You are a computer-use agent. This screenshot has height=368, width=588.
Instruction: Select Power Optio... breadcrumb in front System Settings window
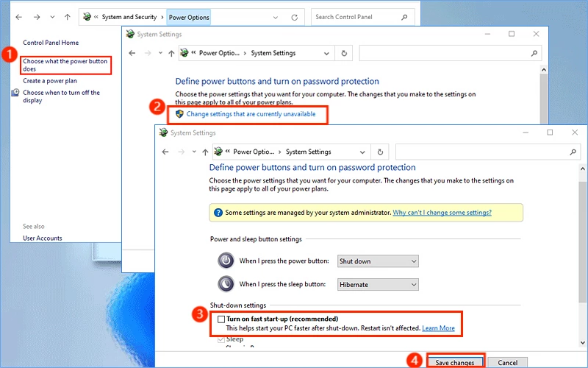(254, 152)
